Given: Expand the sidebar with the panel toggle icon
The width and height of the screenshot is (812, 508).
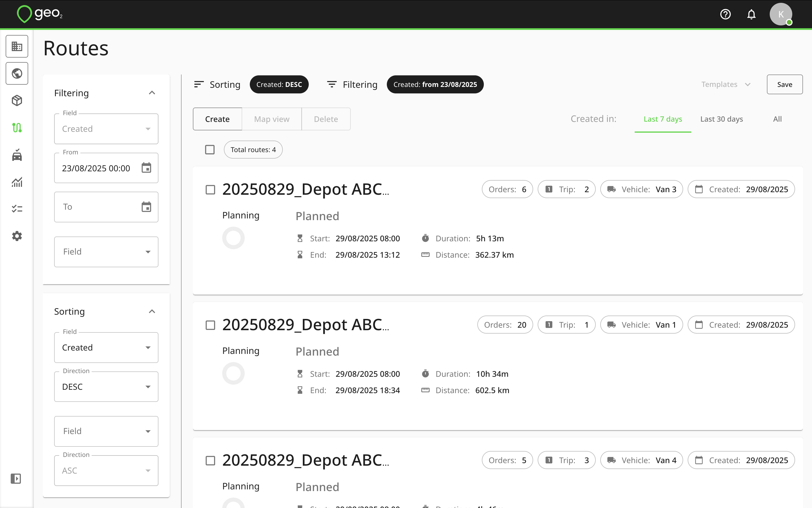Looking at the screenshot, I should coord(16,478).
